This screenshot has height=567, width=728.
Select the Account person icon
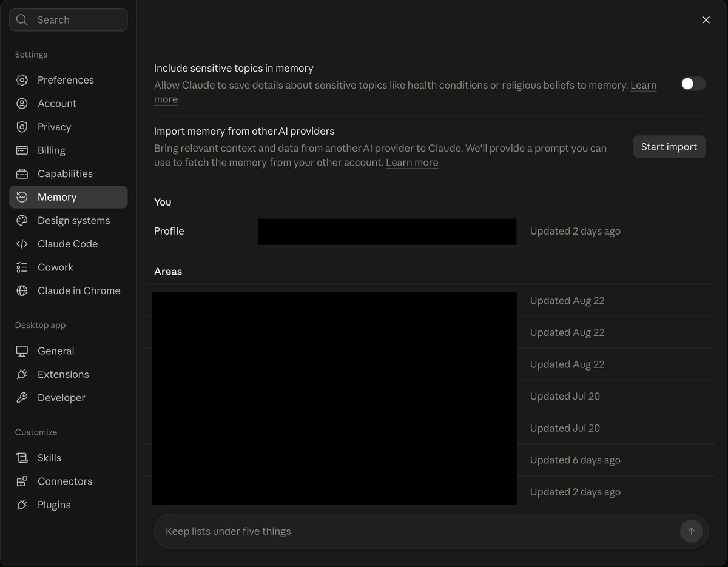coord(22,104)
